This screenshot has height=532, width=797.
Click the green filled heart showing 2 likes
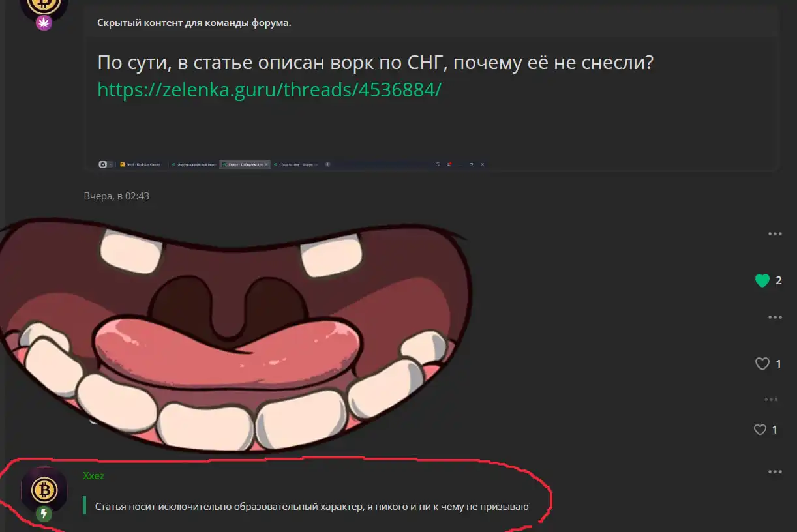pyautogui.click(x=762, y=280)
